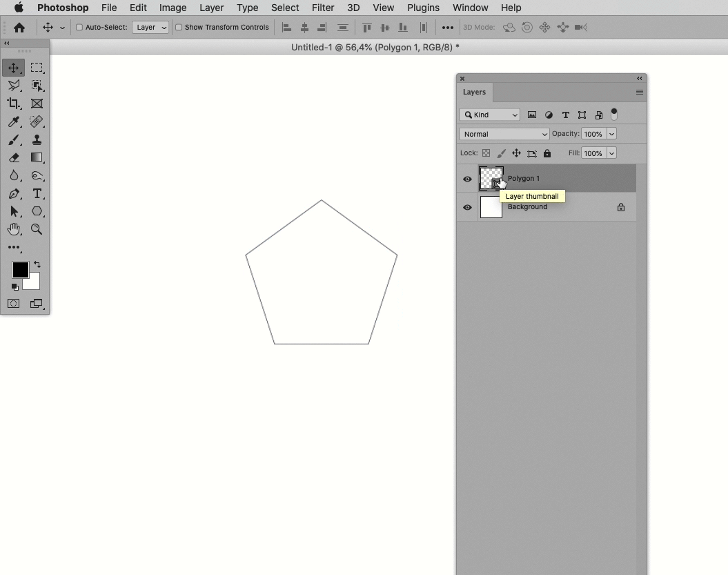
Task: Open the Layer menu
Action: [x=211, y=8]
